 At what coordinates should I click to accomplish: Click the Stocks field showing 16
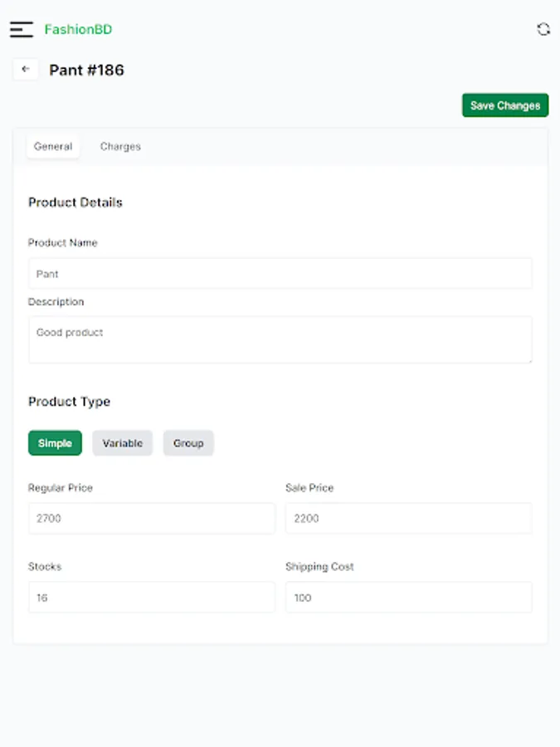pos(151,597)
